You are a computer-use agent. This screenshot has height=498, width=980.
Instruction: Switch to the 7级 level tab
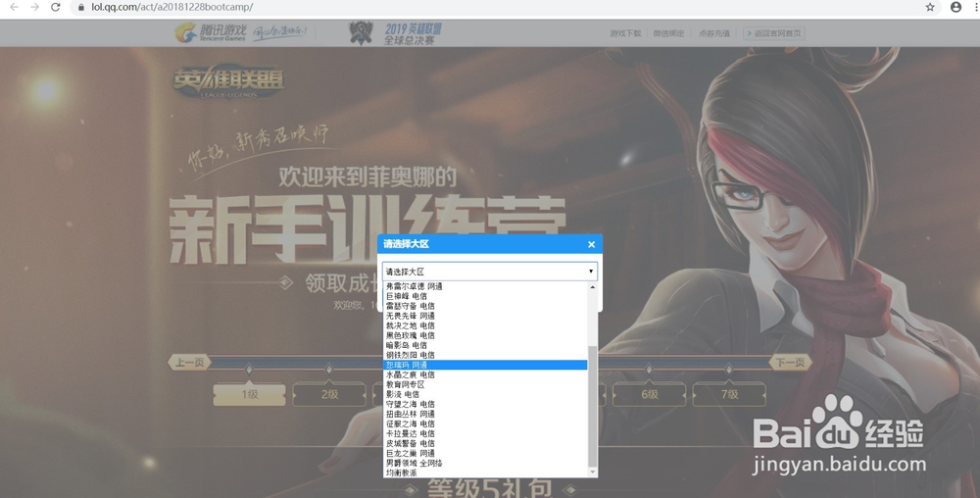[729, 394]
